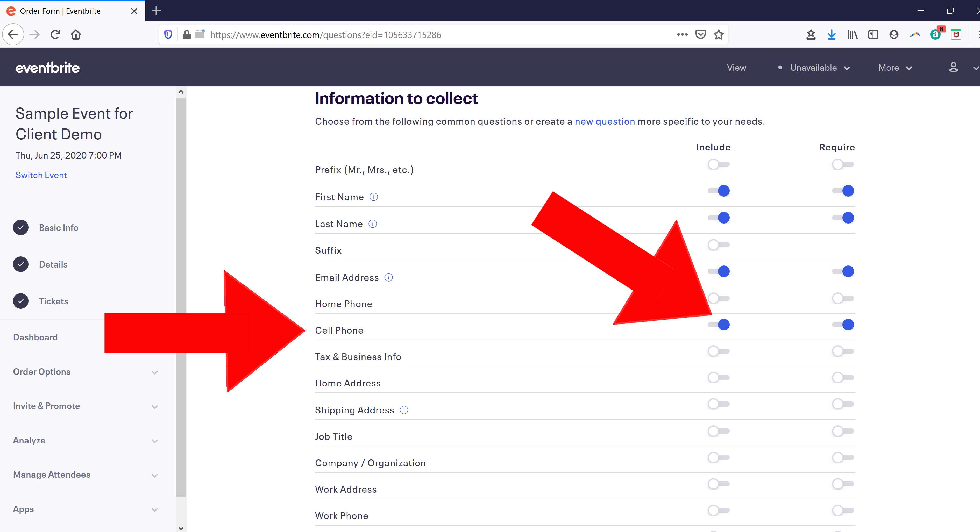The image size is (980, 532).
Task: Toggle the sidebar panel icon
Action: click(873, 35)
